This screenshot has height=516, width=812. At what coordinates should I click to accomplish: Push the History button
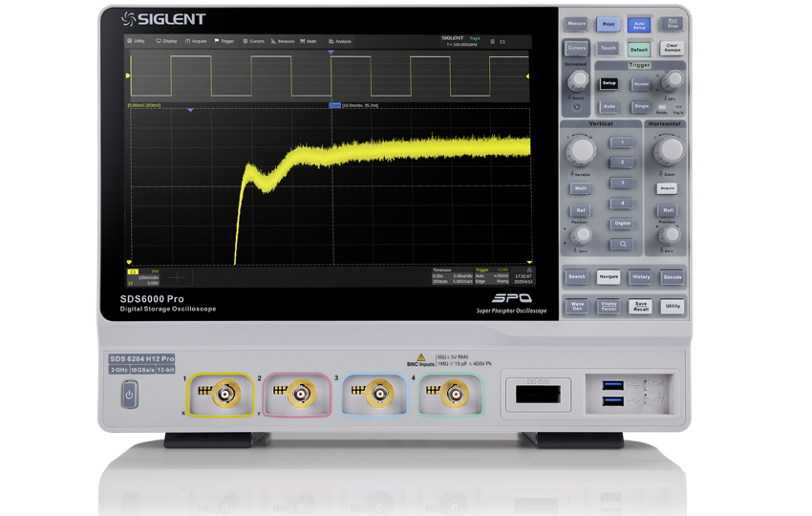click(641, 277)
